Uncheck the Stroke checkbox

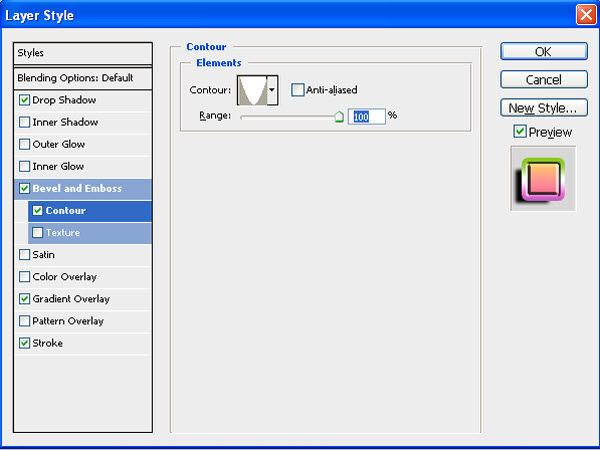coord(24,343)
